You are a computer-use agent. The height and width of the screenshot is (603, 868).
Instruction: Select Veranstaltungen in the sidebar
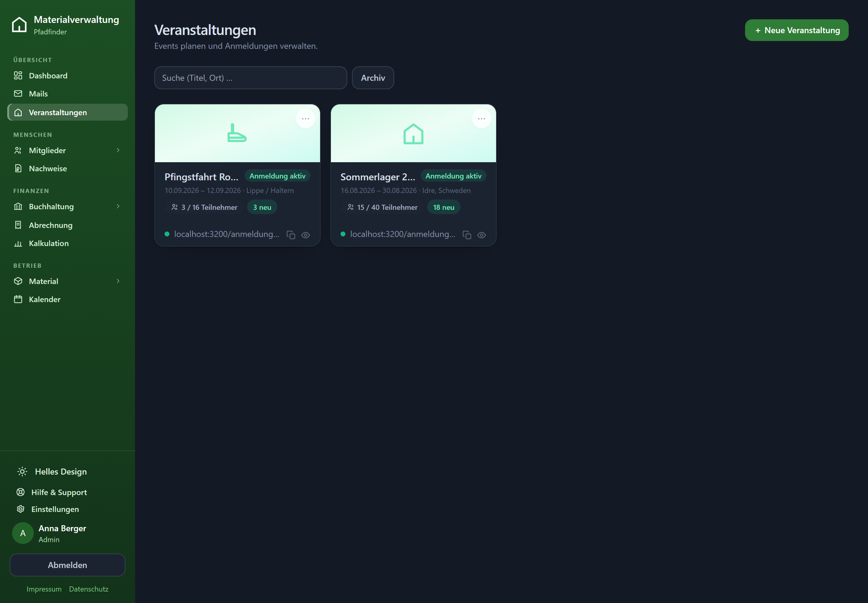tap(67, 112)
